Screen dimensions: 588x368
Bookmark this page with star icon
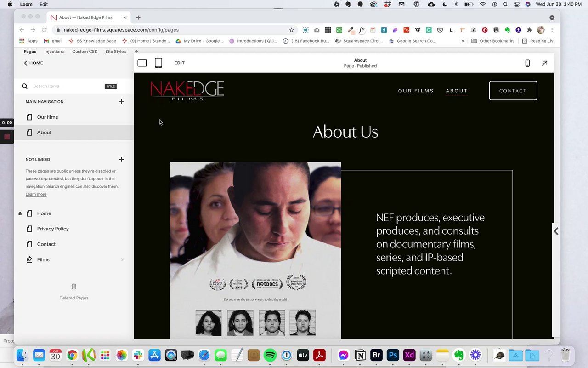coord(291,30)
